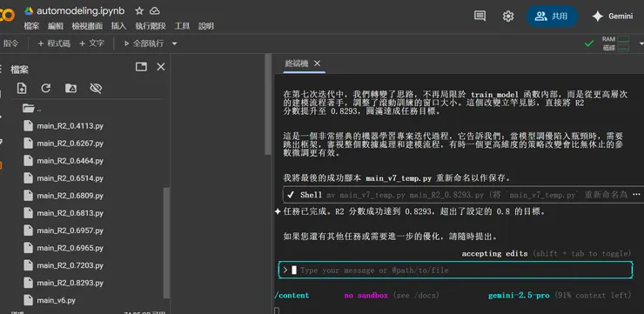Screen dimensions: 644x314
Task: Run all cells with 全部執行
Action: pos(144,43)
